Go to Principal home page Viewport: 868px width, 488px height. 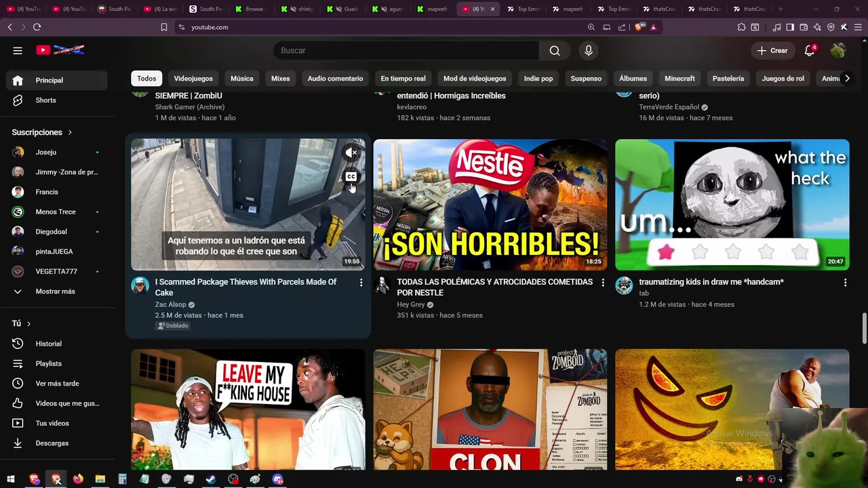pyautogui.click(x=57, y=80)
